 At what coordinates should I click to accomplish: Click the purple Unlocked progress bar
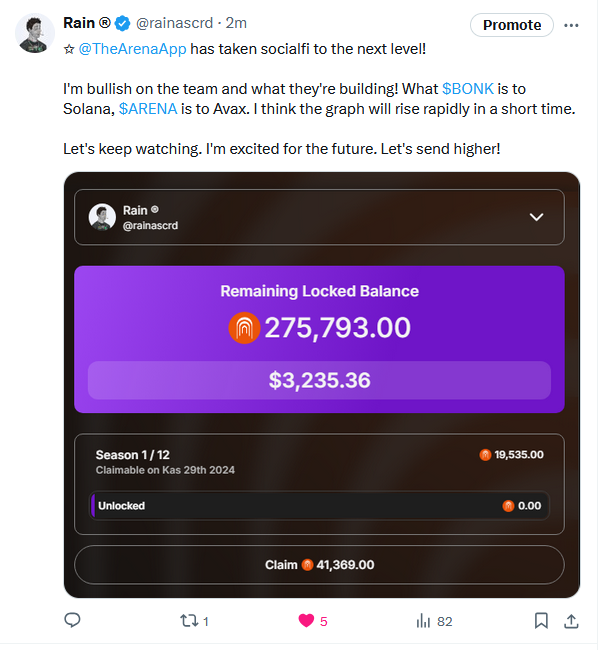pos(320,506)
